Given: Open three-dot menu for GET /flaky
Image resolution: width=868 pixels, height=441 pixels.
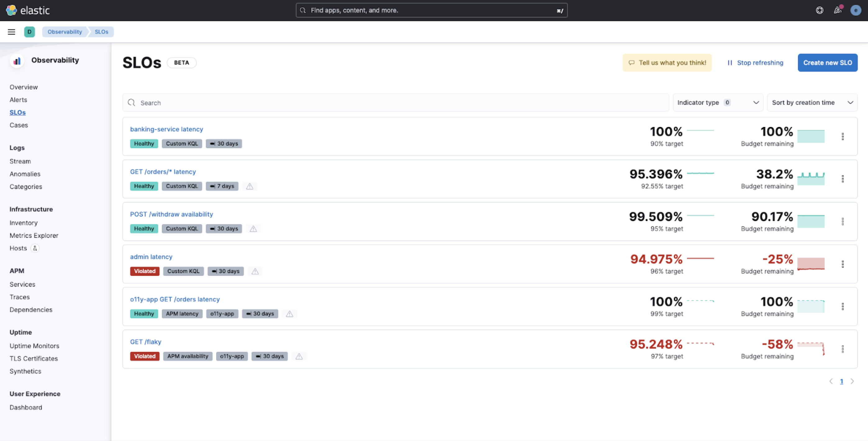Looking at the screenshot, I should [843, 349].
